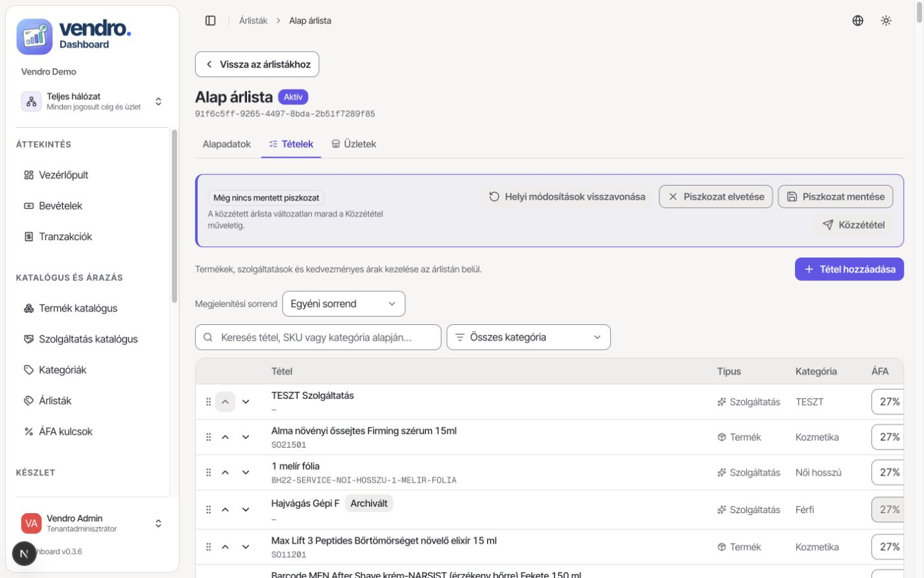Focus the Keresés tétel, SKU search field
The height and width of the screenshot is (578, 924).
[318, 337]
